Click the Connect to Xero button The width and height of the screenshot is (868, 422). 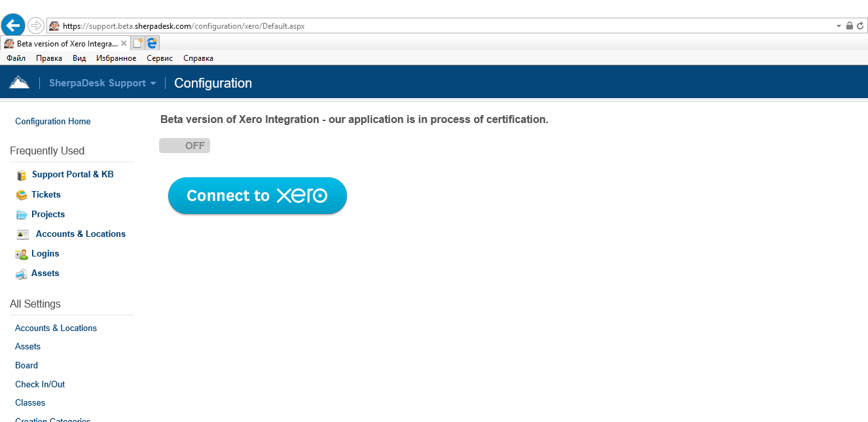click(x=257, y=196)
